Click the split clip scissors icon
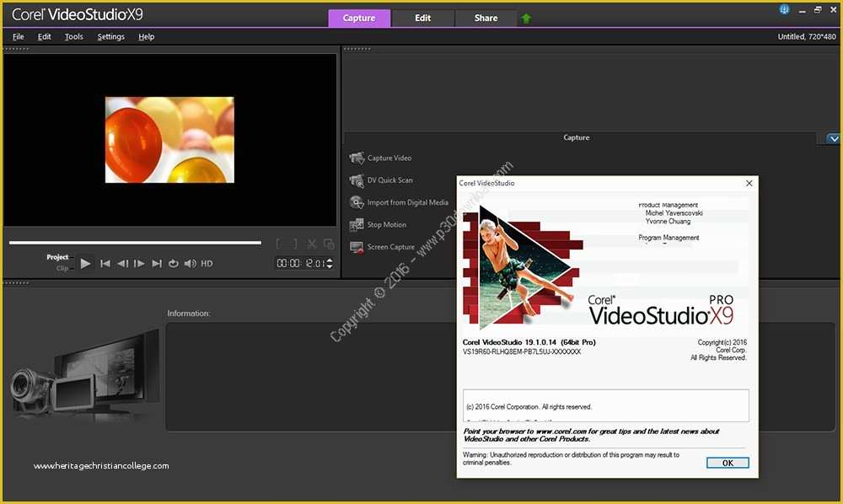Screen dimensions: 843x504 point(312,244)
